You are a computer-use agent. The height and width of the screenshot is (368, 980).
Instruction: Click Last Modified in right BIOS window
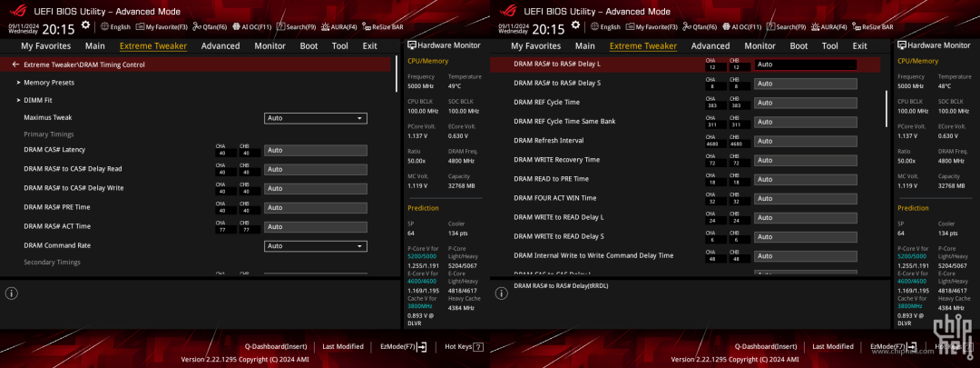point(833,347)
